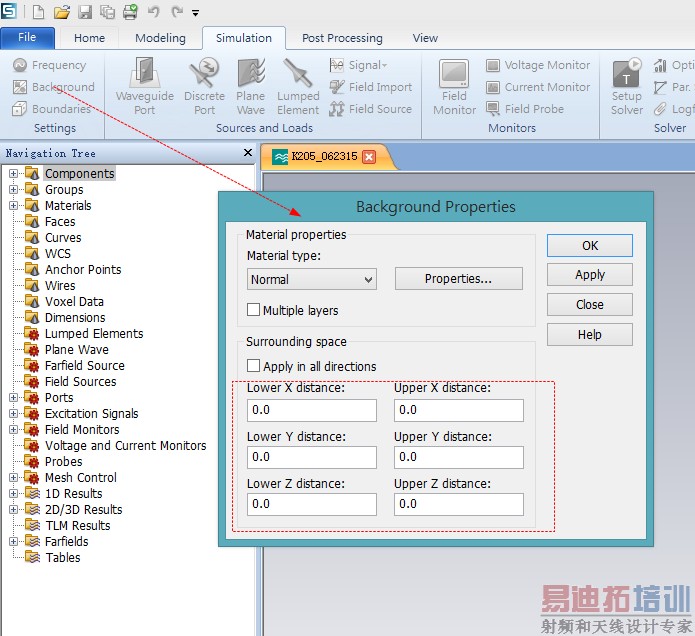Image resolution: width=695 pixels, height=636 pixels.
Task: Close the Navigation Tree panel
Action: coord(248,152)
